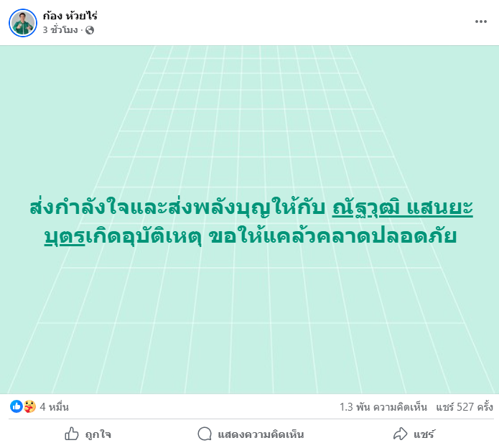Image resolution: width=499 pixels, height=448 pixels.
Task: Click the speech bubble comment icon
Action: click(205, 434)
